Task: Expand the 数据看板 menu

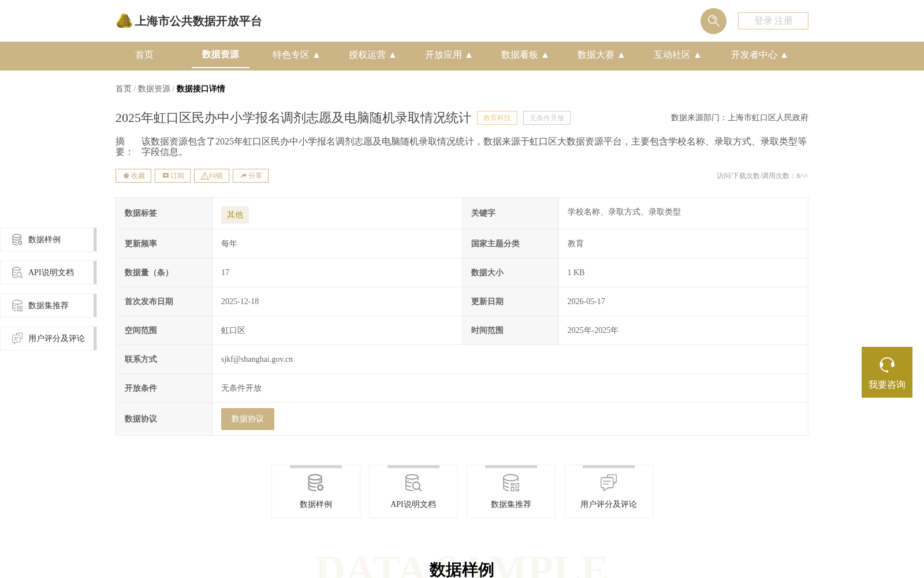Action: (x=525, y=55)
